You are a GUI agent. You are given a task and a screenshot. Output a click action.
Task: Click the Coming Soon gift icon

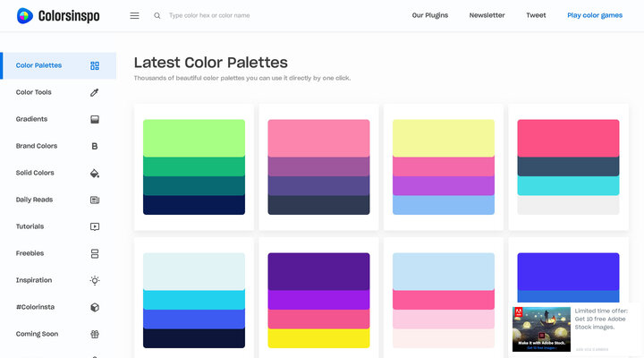[95, 334]
